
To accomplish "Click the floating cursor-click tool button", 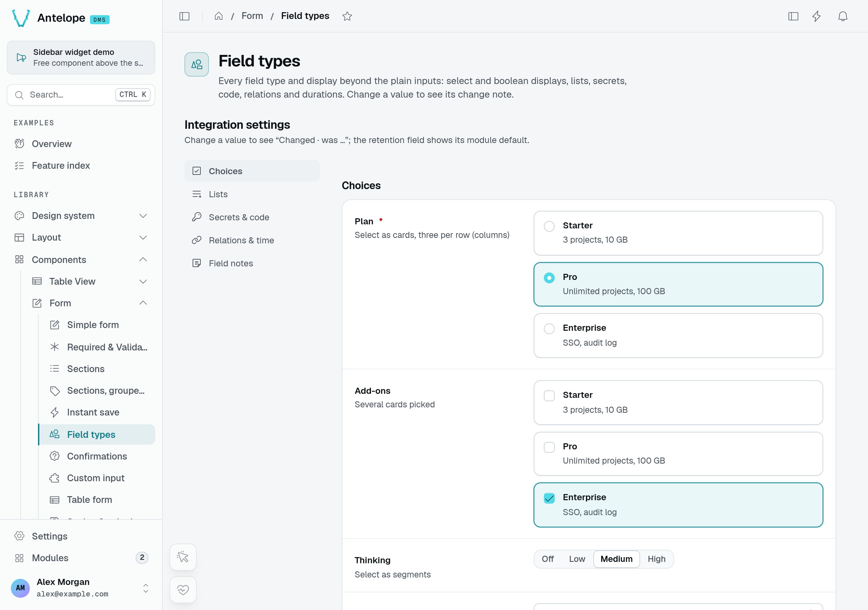I will coord(183,557).
